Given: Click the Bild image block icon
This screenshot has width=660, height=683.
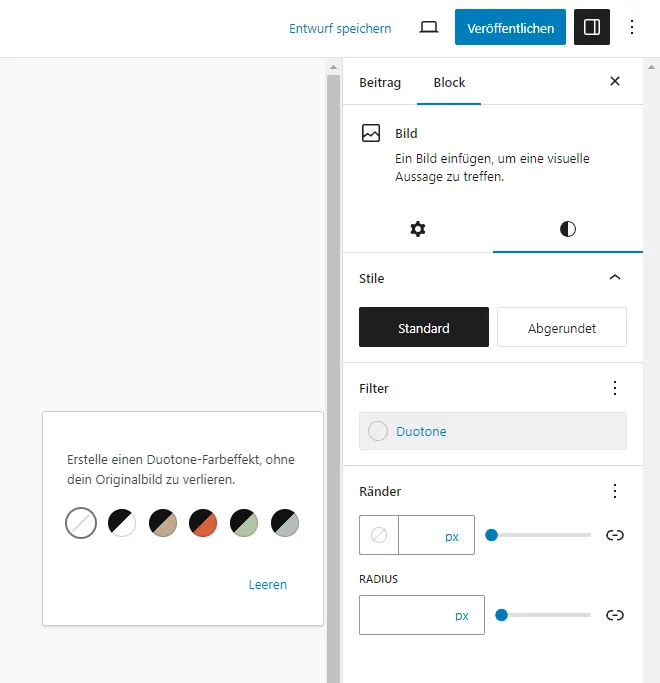Looking at the screenshot, I should (x=371, y=133).
